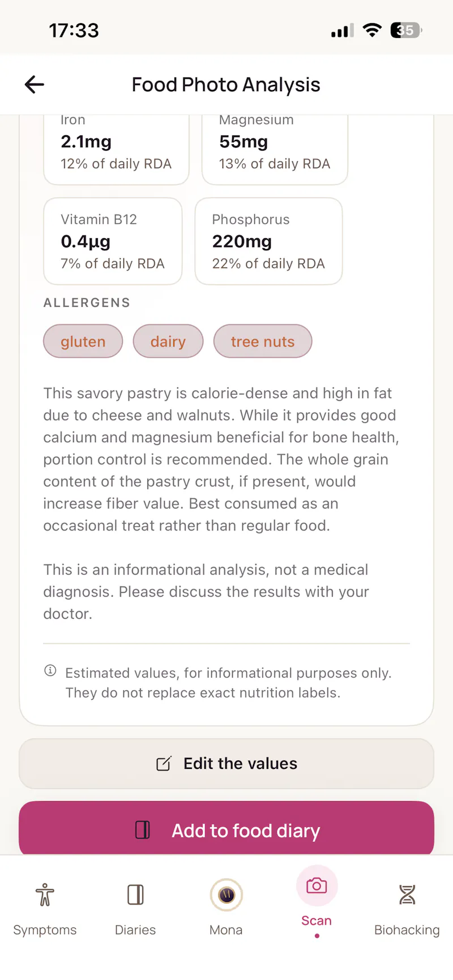Open the Iron nutrient card
The width and height of the screenshot is (453, 980).
pos(116,149)
